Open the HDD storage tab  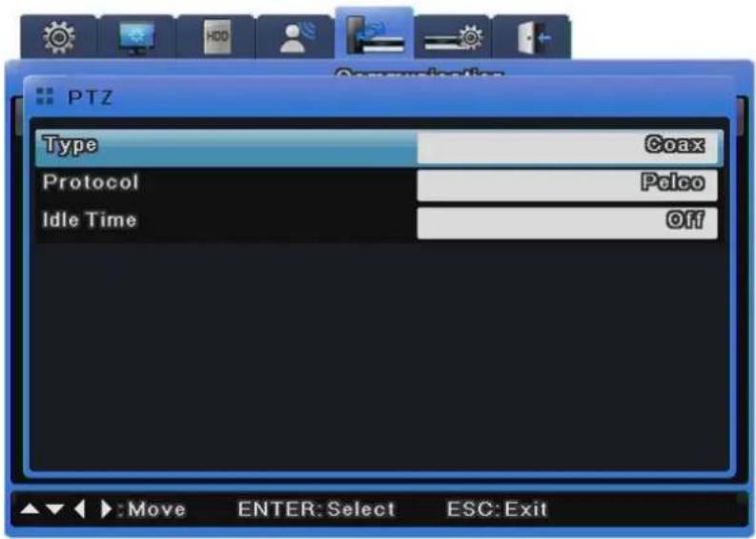click(x=216, y=37)
